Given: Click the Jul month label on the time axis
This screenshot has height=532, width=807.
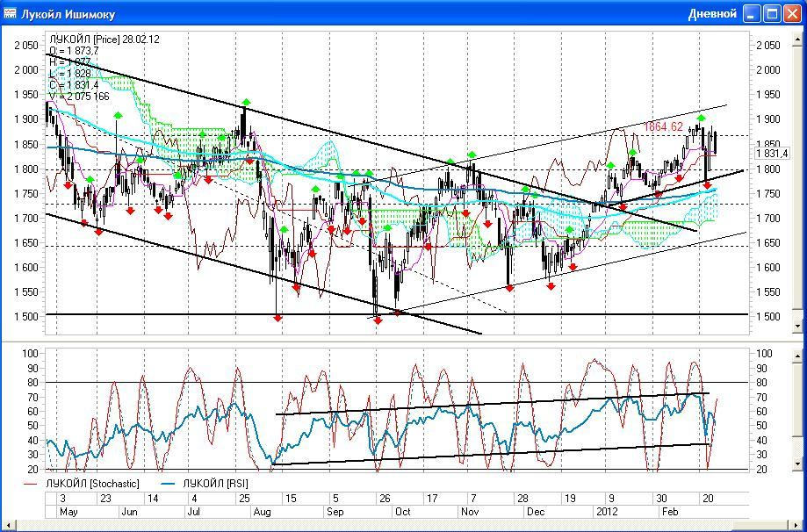Looking at the screenshot, I should click(193, 512).
